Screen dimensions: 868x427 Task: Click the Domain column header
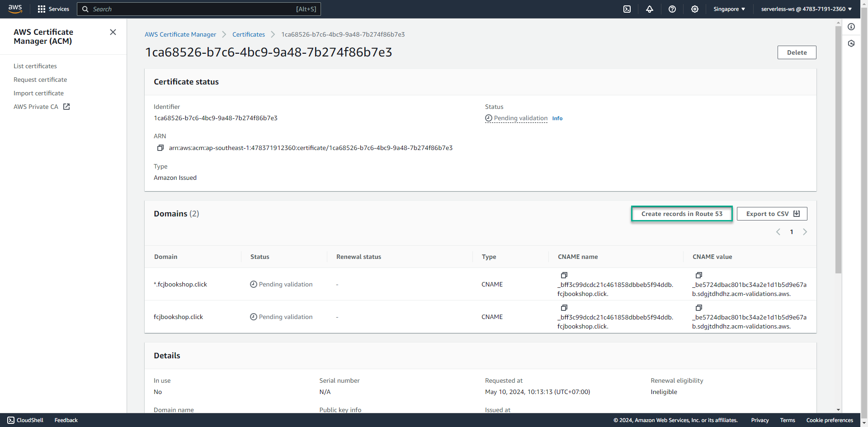point(165,257)
